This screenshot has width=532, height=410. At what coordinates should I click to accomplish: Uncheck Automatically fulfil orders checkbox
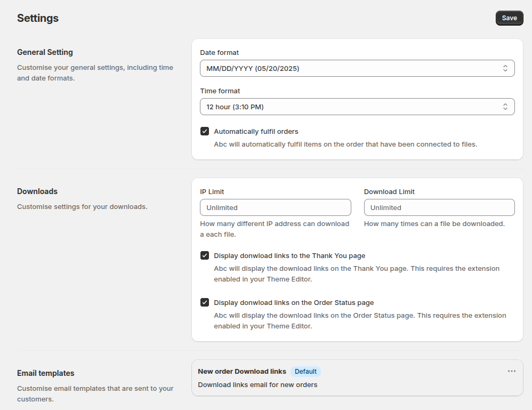pos(205,131)
